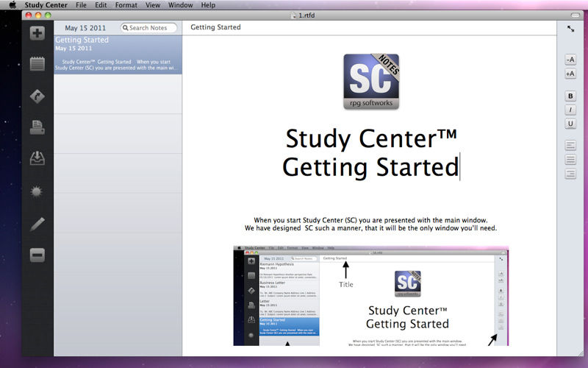This screenshot has height=368, width=588.
Task: Align text right icon
Action: tap(570, 174)
